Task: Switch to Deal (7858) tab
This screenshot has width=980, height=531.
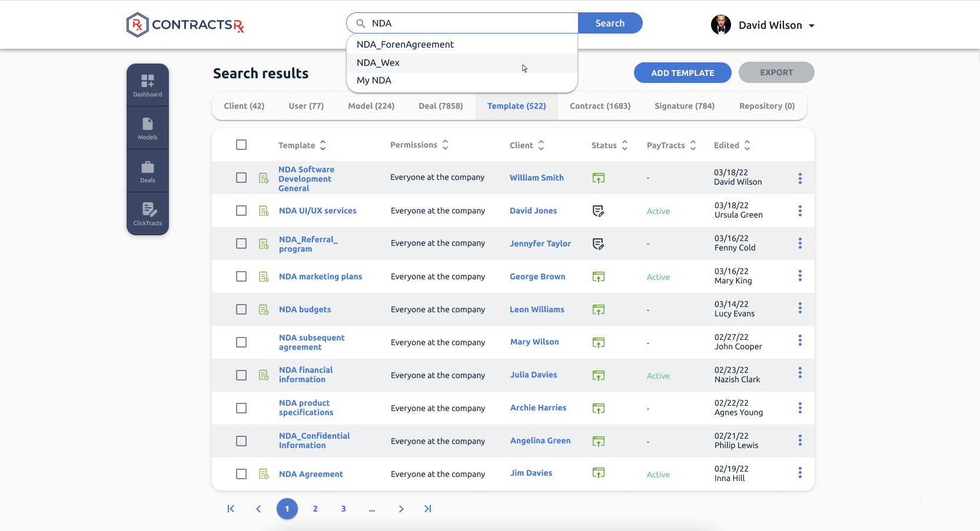Action: [441, 106]
